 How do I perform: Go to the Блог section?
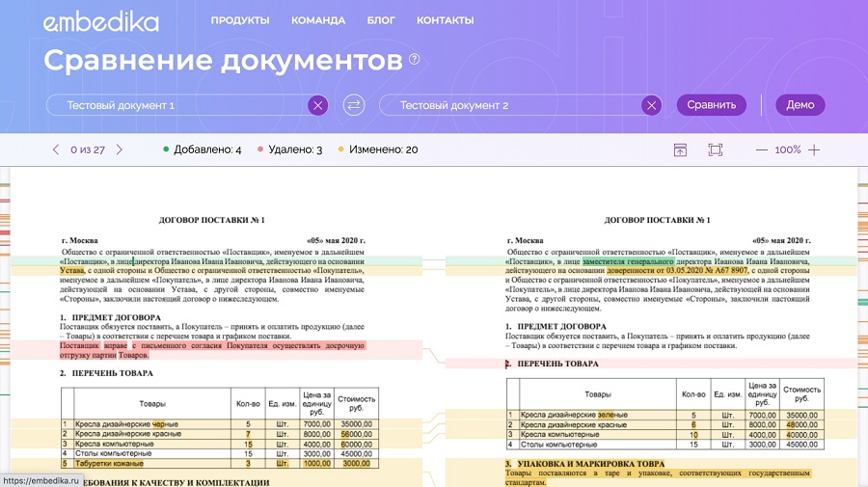(x=381, y=20)
